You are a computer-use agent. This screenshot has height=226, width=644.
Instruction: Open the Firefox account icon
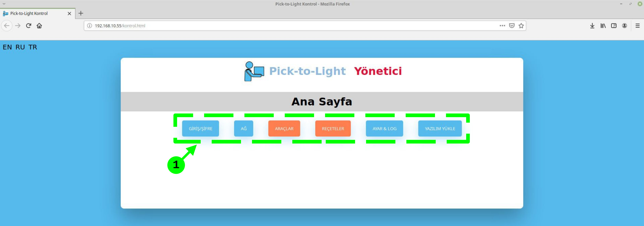click(624, 26)
